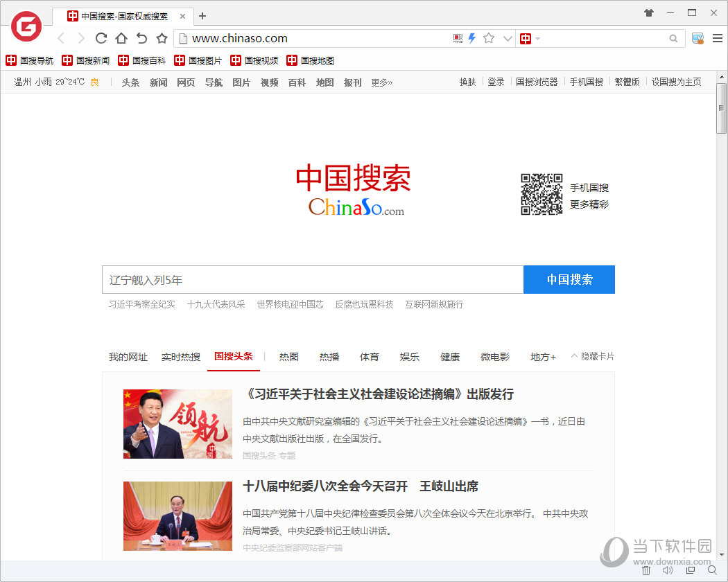The image size is (728, 582).
Task: Click the blue 中国搜索 search button
Action: (569, 279)
